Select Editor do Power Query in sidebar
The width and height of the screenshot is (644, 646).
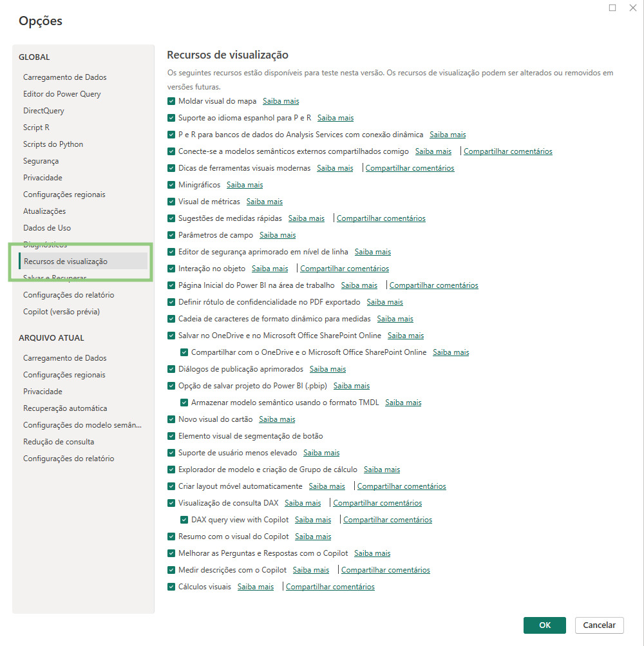click(62, 94)
